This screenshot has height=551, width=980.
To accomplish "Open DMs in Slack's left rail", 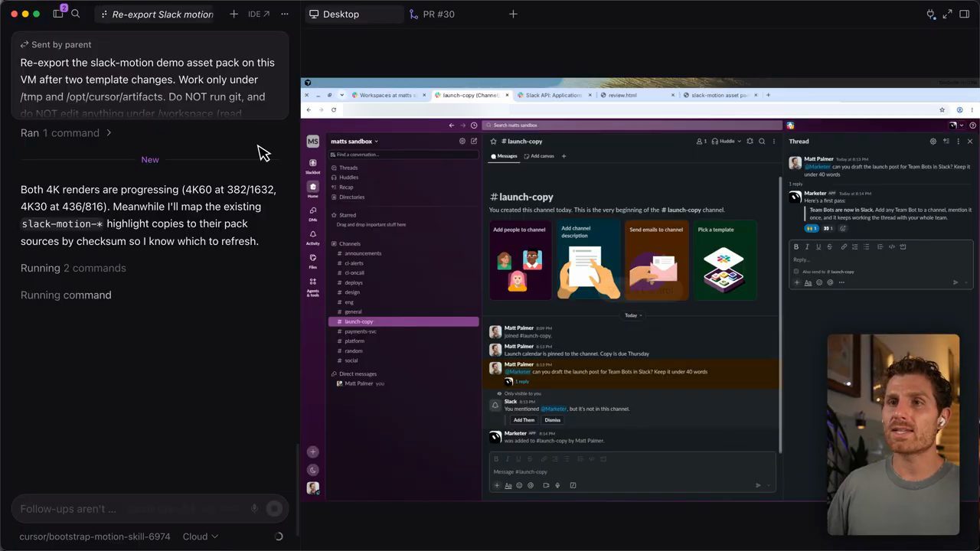I will pos(312,214).
